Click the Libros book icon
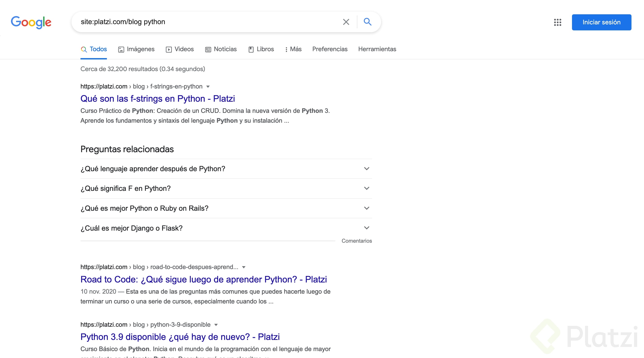 point(251,49)
